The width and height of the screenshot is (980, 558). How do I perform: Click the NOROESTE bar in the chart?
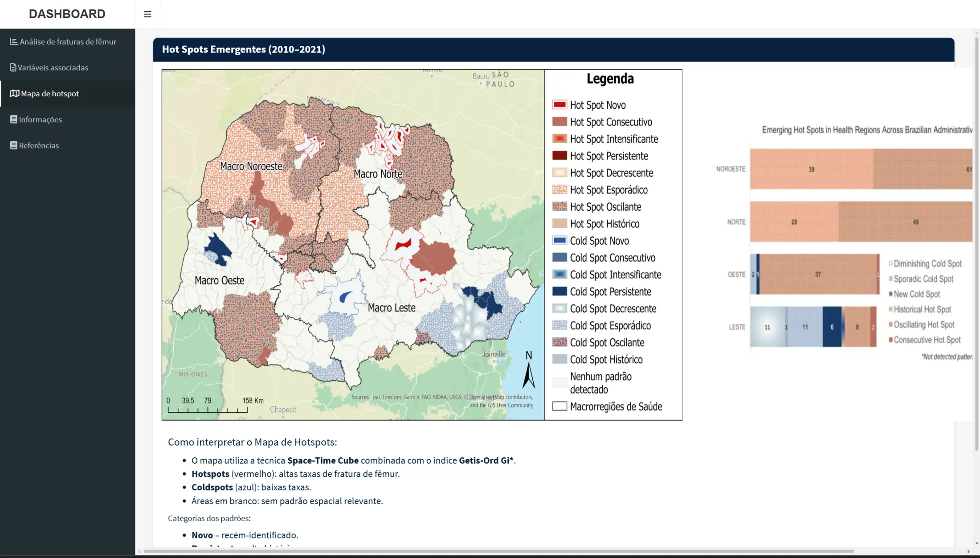pyautogui.click(x=861, y=169)
